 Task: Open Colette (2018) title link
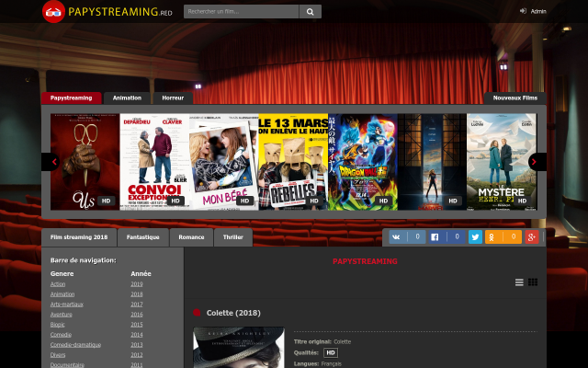click(x=233, y=313)
